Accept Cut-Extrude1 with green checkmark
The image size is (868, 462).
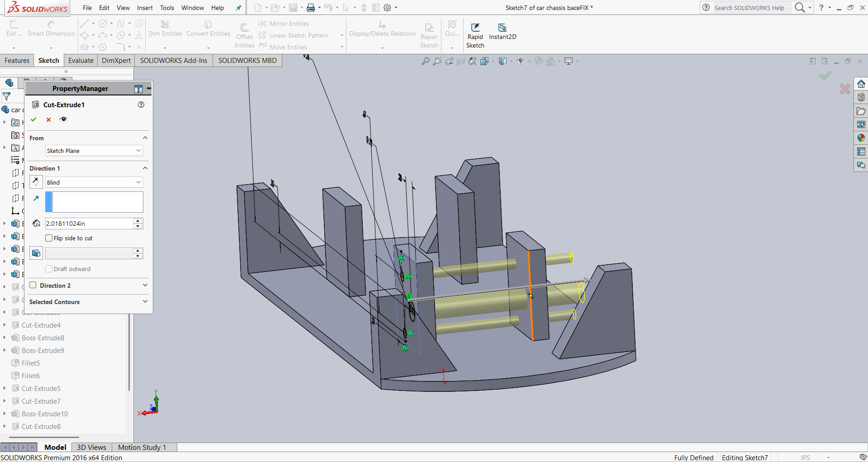pos(33,119)
